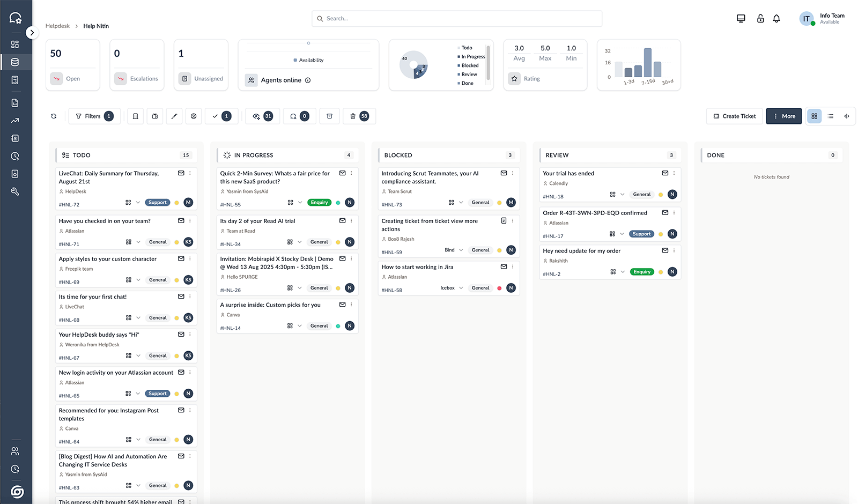
Task: Open the contact book icon in sidebar
Action: (15, 138)
